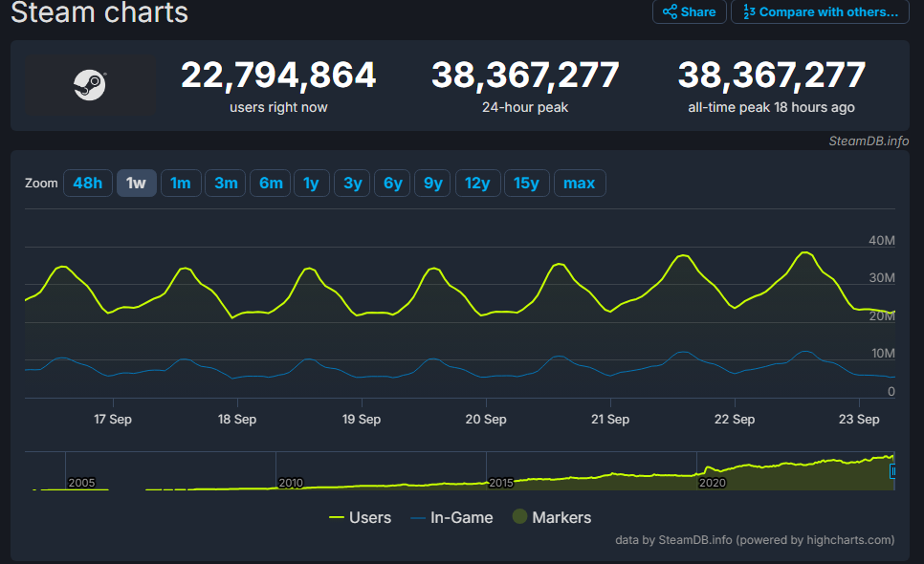Click the navigator range handle at right edge
The height and width of the screenshot is (564, 924).
click(x=892, y=471)
